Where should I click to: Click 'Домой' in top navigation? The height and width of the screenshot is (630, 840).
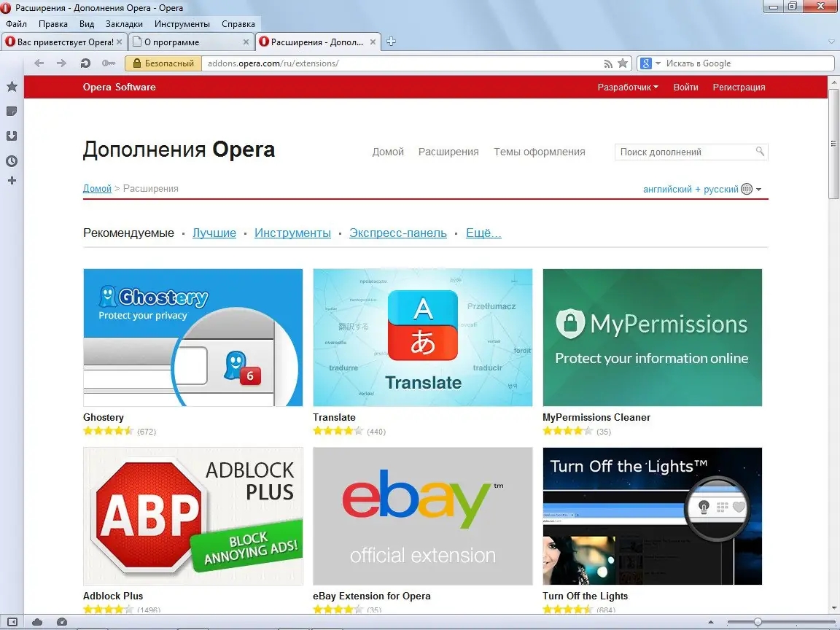pyautogui.click(x=388, y=152)
